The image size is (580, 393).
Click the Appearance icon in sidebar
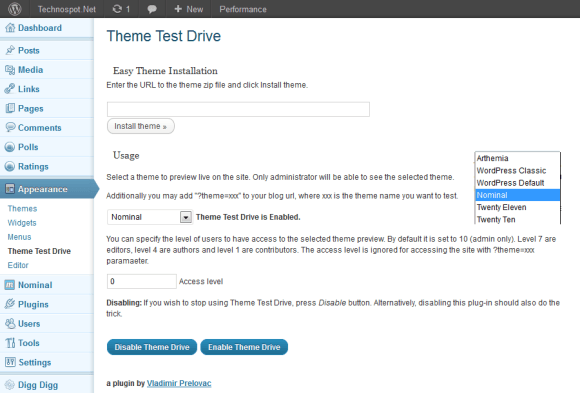[10, 189]
